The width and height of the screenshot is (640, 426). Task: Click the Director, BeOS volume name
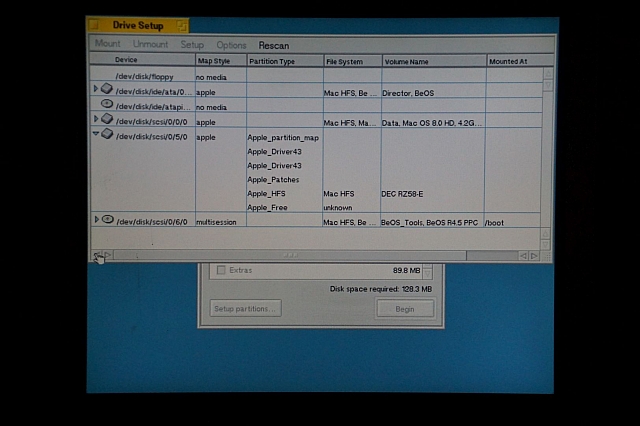[408, 93]
